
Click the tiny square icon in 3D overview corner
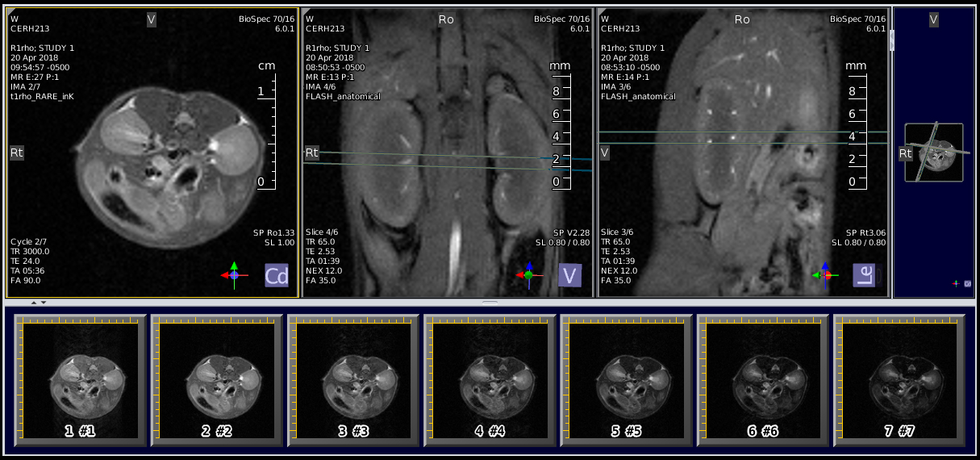tap(966, 284)
